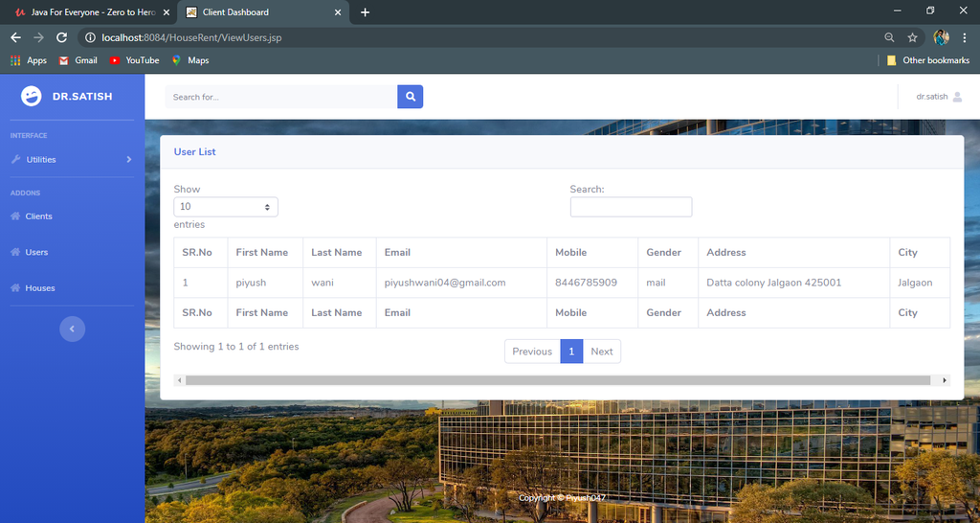Open a new browser tab
The image size is (980, 523).
(365, 12)
